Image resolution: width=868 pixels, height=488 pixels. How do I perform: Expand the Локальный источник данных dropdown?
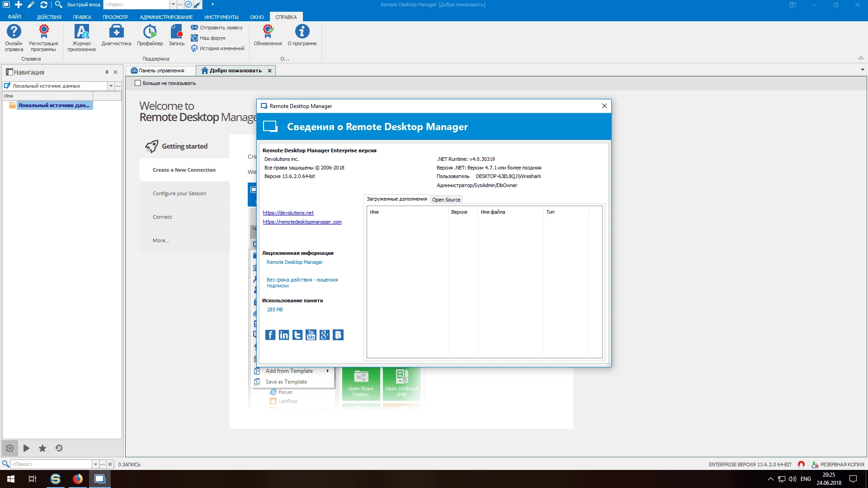click(111, 86)
